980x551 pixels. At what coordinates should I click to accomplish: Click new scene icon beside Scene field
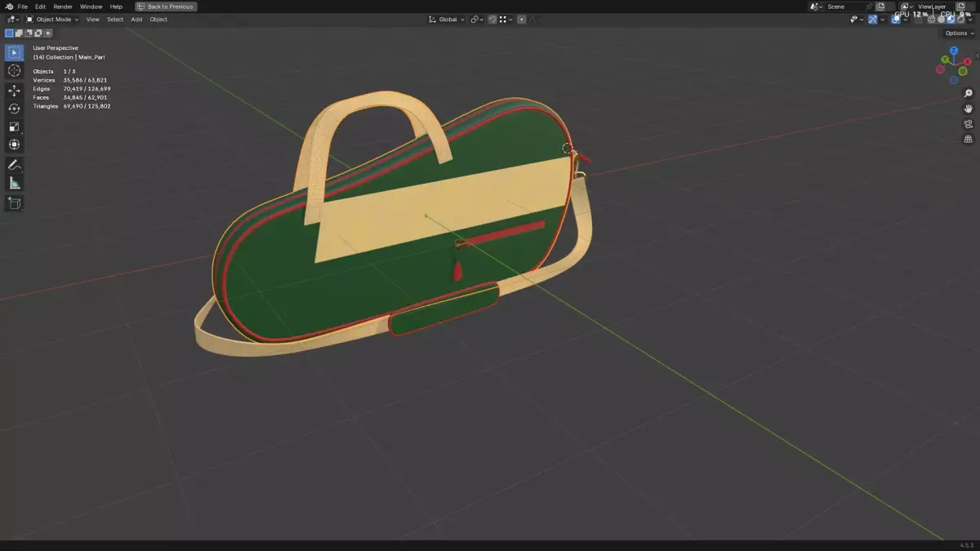pyautogui.click(x=880, y=7)
